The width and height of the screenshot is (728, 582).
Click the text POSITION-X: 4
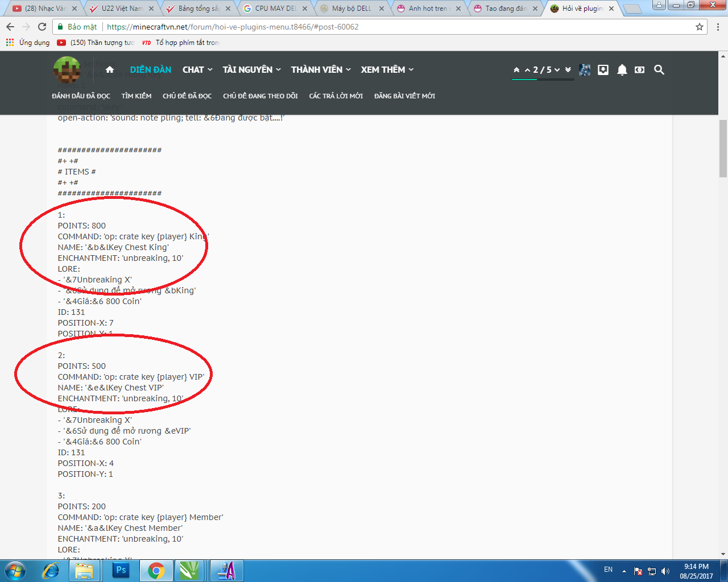click(86, 463)
